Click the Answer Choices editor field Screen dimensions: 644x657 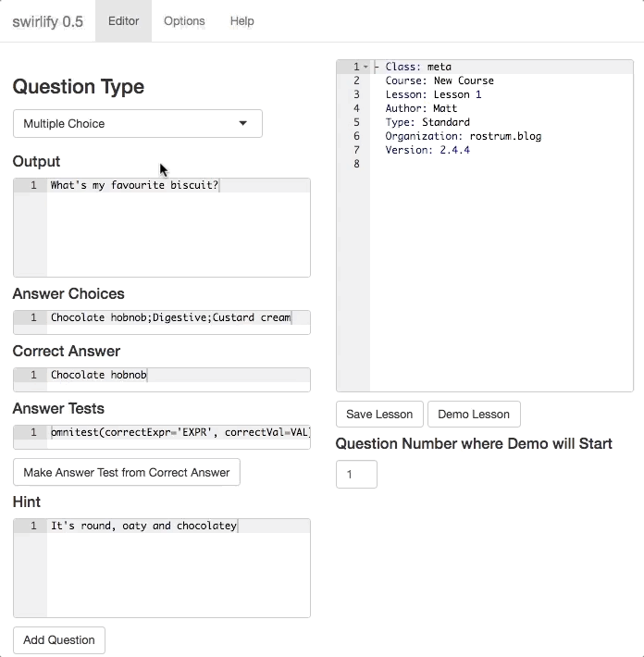pos(162,322)
